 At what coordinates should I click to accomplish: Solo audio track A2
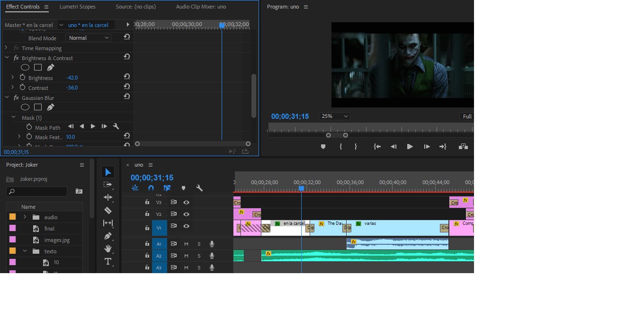pyautogui.click(x=199, y=256)
